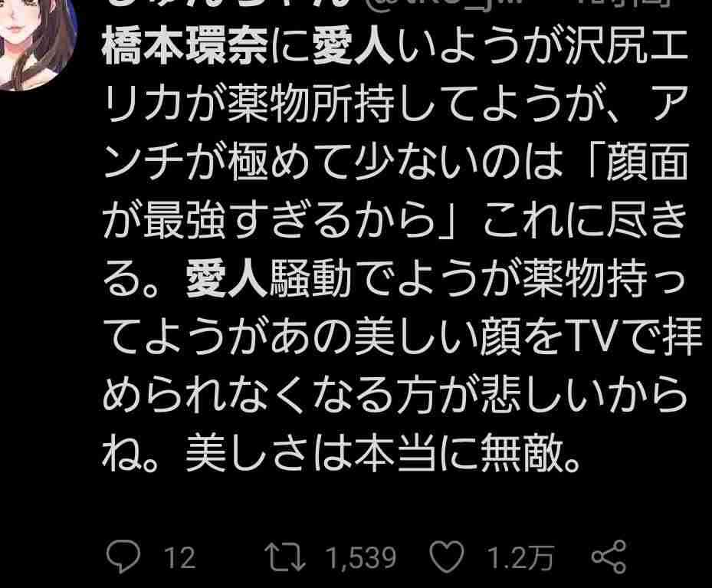This screenshot has width=712, height=588.
Task: Click the reply count of 12
Action: pos(180,557)
